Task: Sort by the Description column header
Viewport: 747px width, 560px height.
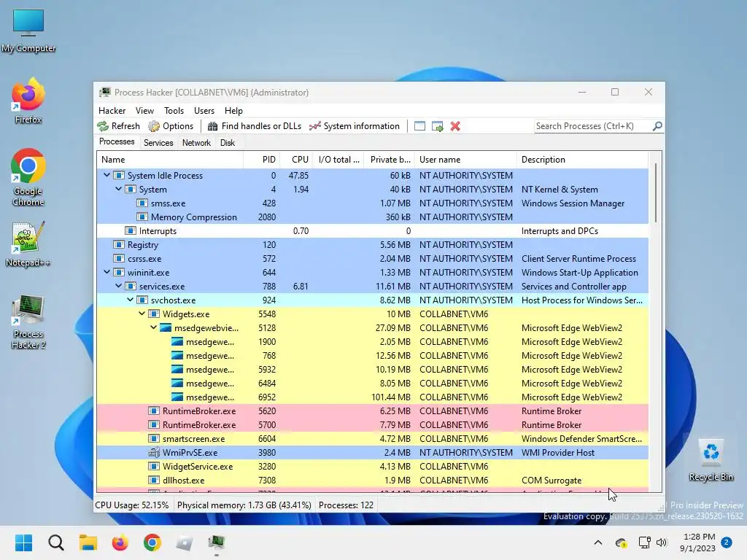Action: click(582, 160)
